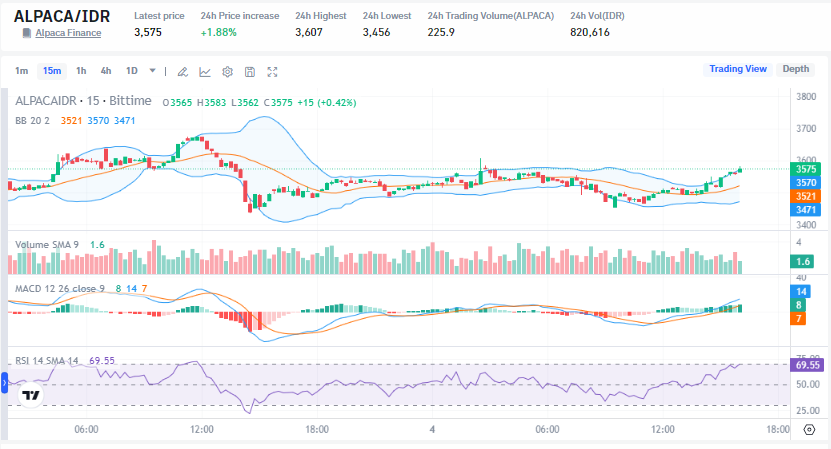Screen dimensions: 831x449
Task: Switch to Trading View tab
Action: click(738, 69)
